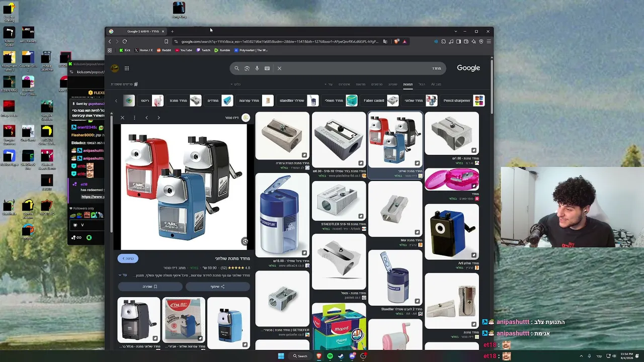Screen dimensions: 644x362
Task: Open Steam from the taskbar
Action: pyautogui.click(x=341, y=356)
